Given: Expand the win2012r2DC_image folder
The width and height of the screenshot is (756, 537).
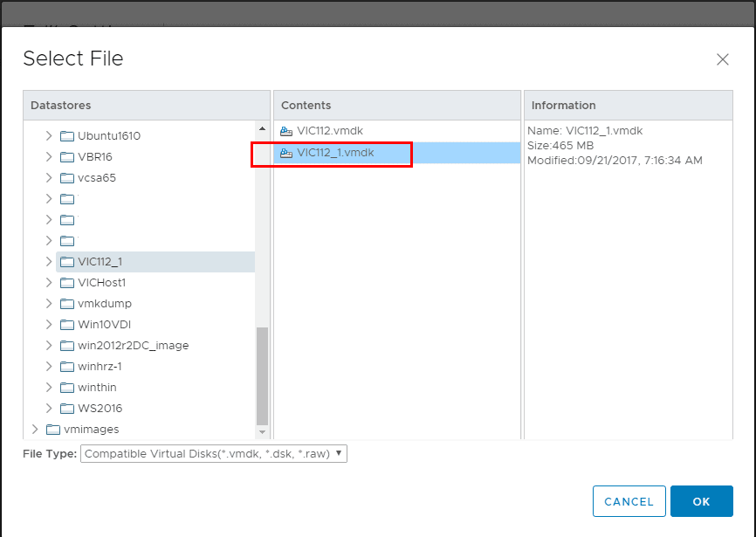Looking at the screenshot, I should (50, 346).
